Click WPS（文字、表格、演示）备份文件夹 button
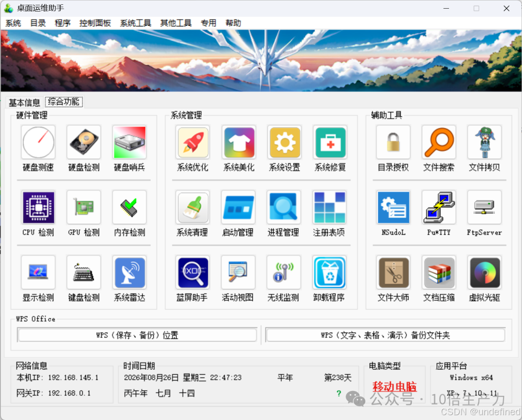522x420 pixels. tap(385, 335)
